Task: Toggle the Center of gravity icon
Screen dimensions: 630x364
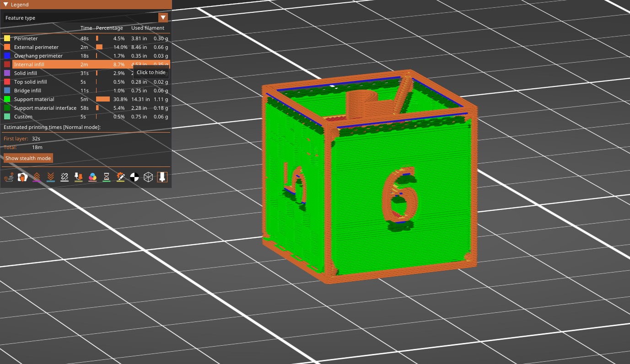Action: [135, 177]
